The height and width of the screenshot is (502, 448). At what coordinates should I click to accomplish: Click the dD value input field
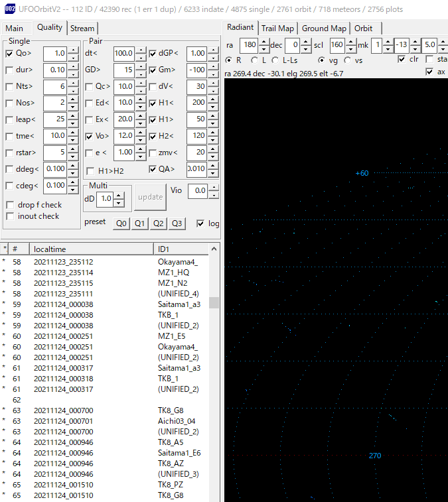tap(104, 199)
